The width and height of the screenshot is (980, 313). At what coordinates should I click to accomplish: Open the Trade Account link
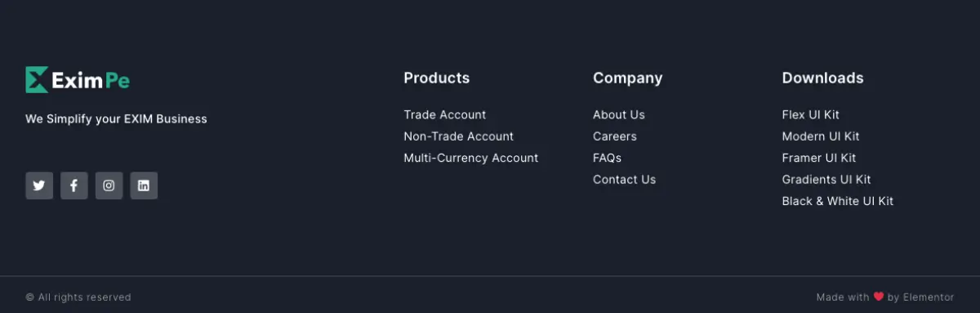click(445, 114)
